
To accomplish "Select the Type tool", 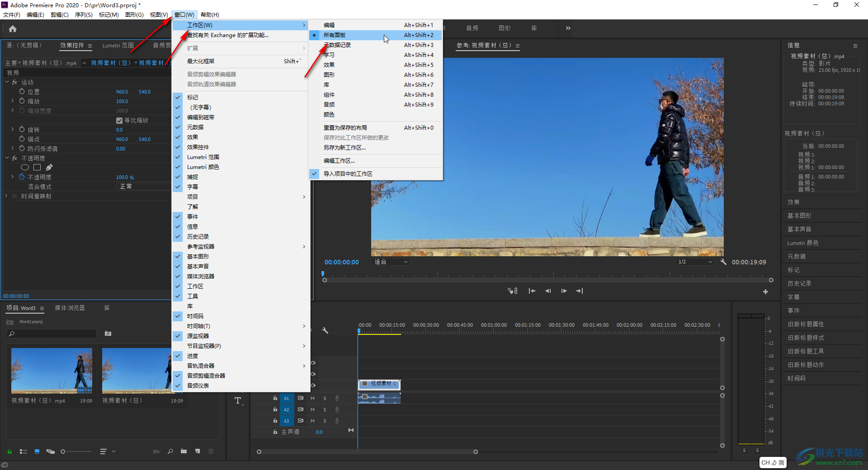I will point(238,400).
